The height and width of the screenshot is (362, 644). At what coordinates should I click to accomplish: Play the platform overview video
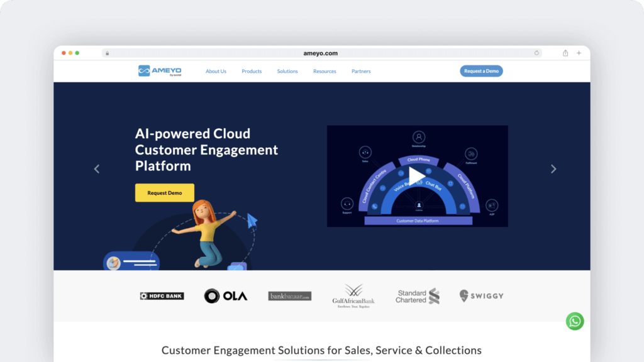pos(417,175)
